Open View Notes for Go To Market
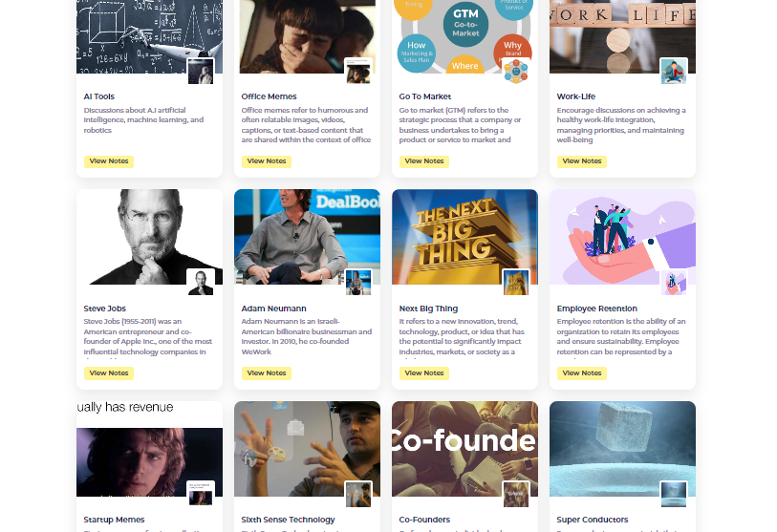 point(423,161)
